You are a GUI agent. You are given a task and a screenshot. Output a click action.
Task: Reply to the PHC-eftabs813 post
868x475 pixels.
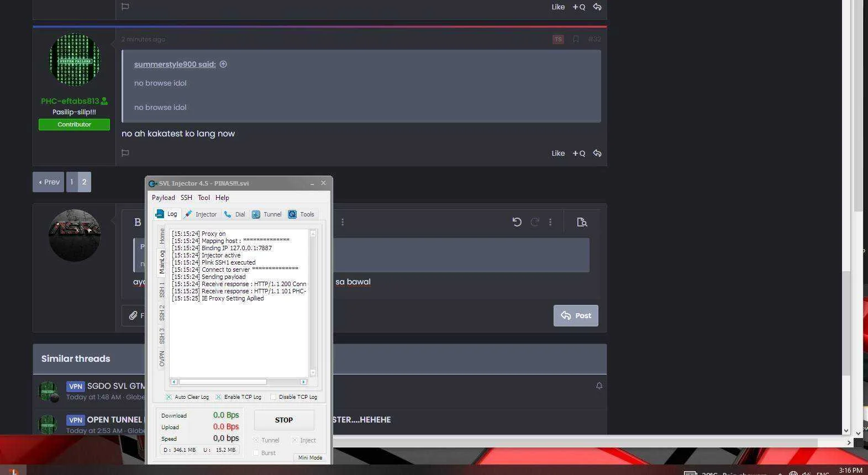(597, 154)
